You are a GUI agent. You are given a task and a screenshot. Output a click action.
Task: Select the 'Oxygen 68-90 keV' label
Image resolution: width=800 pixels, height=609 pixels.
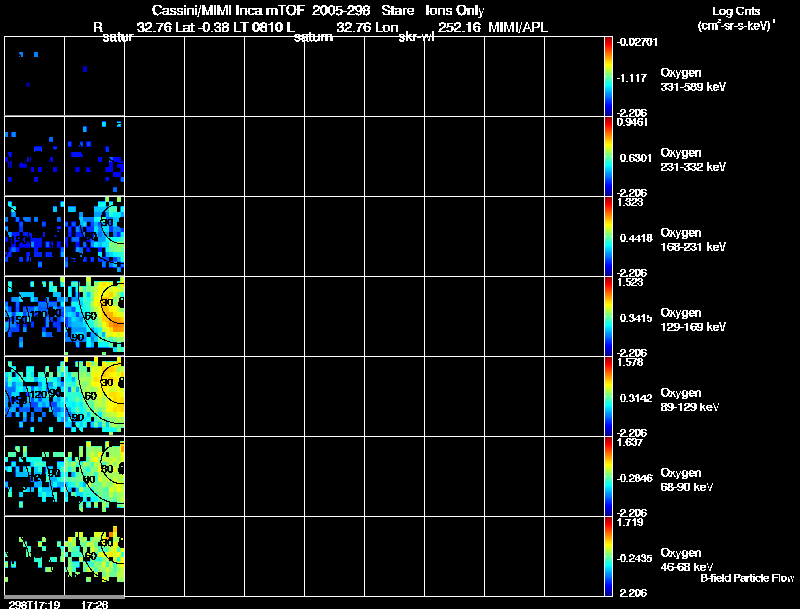687,480
